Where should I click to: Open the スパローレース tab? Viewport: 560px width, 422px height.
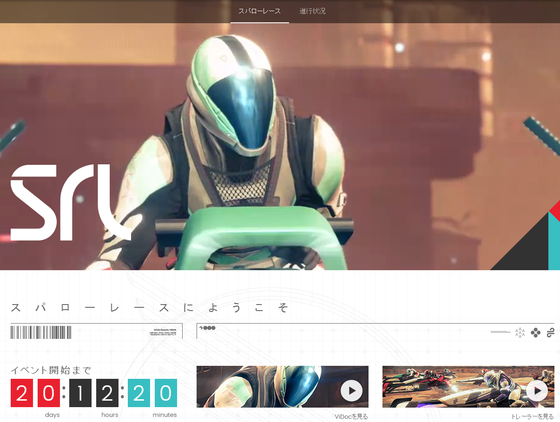(x=260, y=11)
